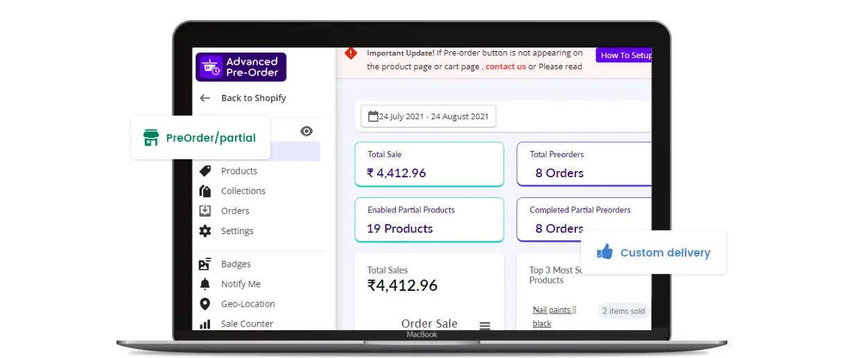The width and height of the screenshot is (868, 358).
Task: Open the Collections menu item
Action: tap(243, 191)
